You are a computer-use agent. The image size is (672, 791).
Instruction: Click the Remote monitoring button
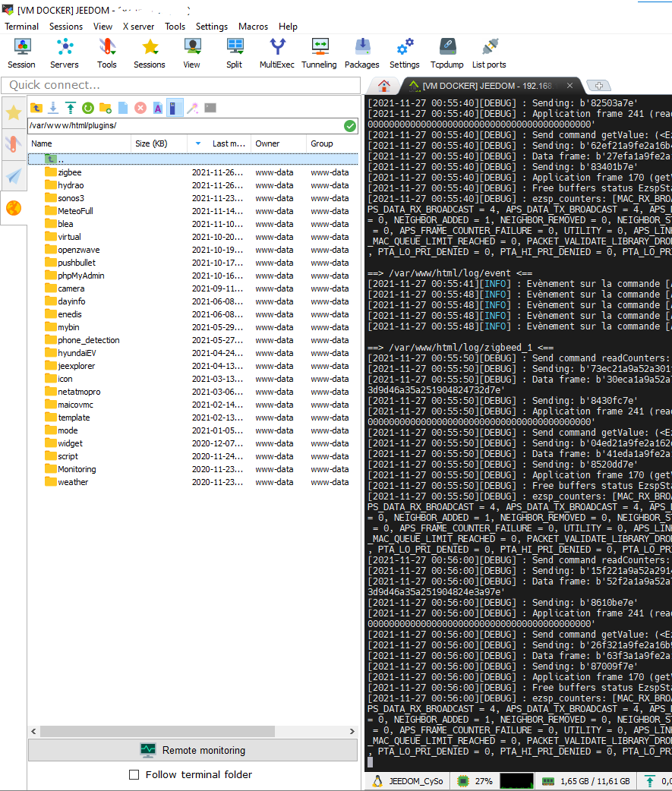click(x=193, y=750)
